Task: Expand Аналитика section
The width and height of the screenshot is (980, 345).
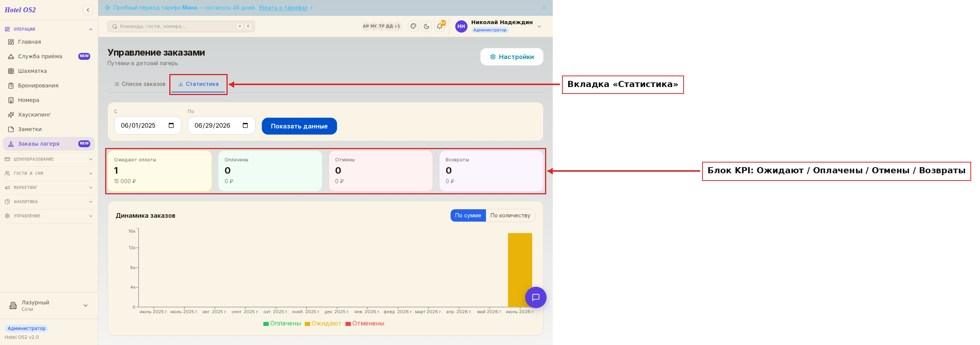Action: [x=49, y=202]
